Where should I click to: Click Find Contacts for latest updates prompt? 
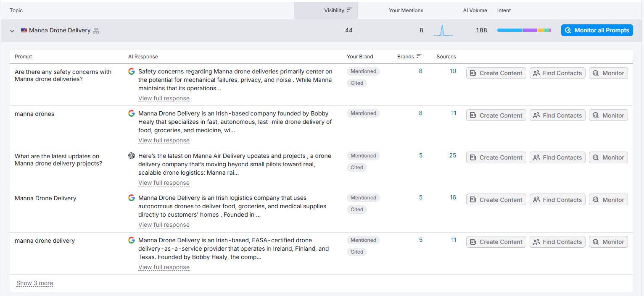557,157
